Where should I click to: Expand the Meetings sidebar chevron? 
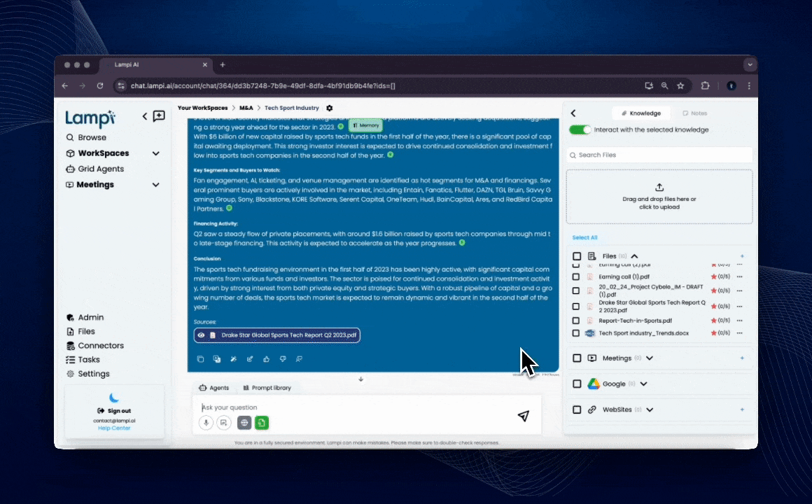pyautogui.click(x=156, y=185)
